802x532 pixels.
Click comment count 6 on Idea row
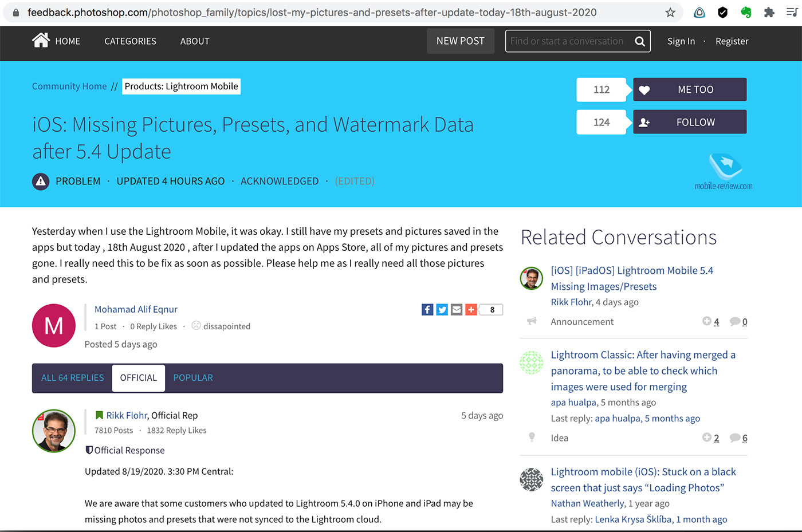coord(738,438)
